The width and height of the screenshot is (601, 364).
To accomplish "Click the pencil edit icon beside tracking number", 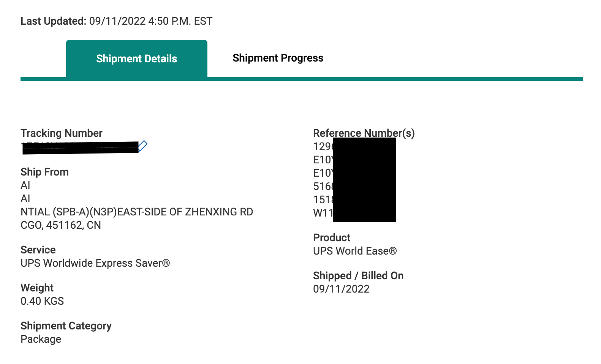I will pos(143,146).
